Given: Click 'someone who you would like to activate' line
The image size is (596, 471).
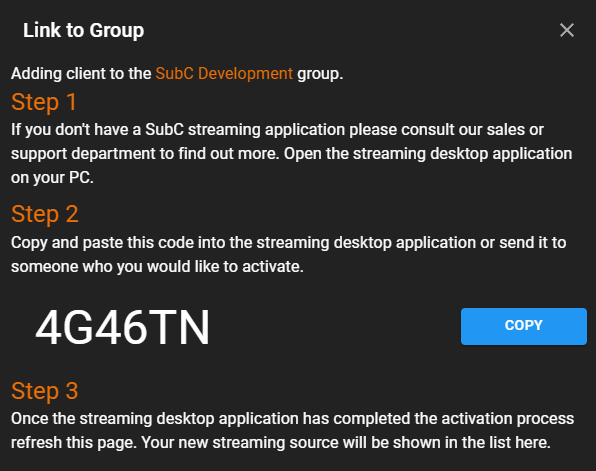Looking at the screenshot, I should click(x=157, y=266).
